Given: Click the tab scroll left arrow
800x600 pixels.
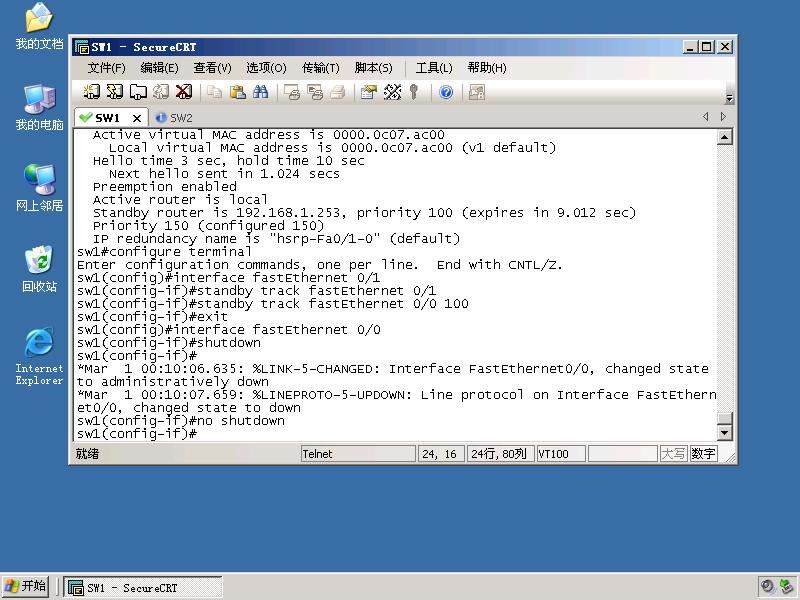Looking at the screenshot, I should [x=706, y=116].
